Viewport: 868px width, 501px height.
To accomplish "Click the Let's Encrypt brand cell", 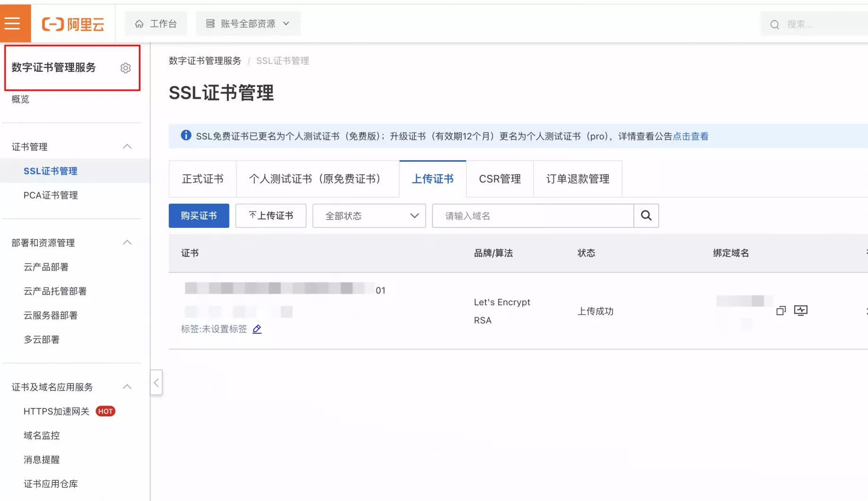I will [x=502, y=302].
